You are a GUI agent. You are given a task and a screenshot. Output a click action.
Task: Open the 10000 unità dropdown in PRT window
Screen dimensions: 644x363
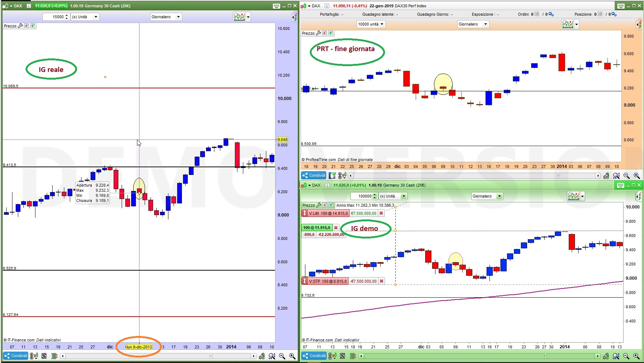pyautogui.click(x=371, y=24)
